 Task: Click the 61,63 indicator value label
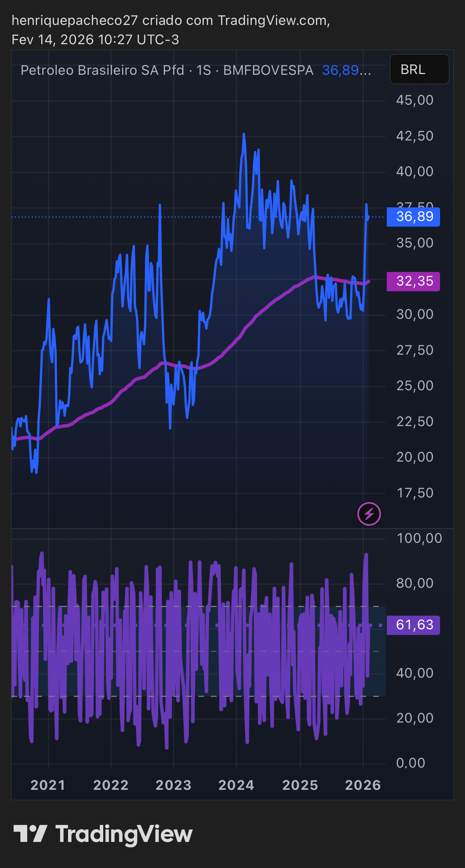pos(413,625)
